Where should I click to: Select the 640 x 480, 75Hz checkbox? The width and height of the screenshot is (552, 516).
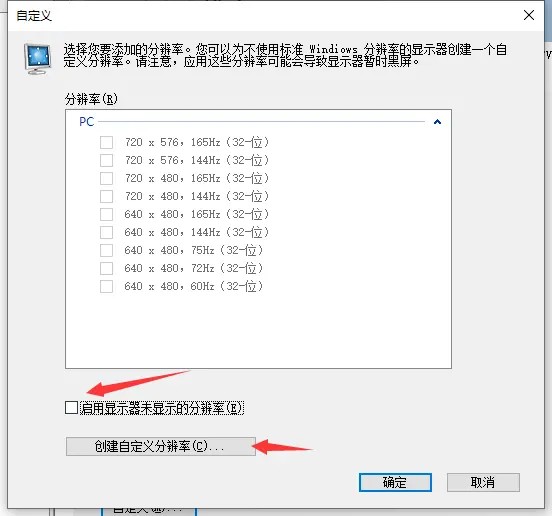[x=106, y=250]
